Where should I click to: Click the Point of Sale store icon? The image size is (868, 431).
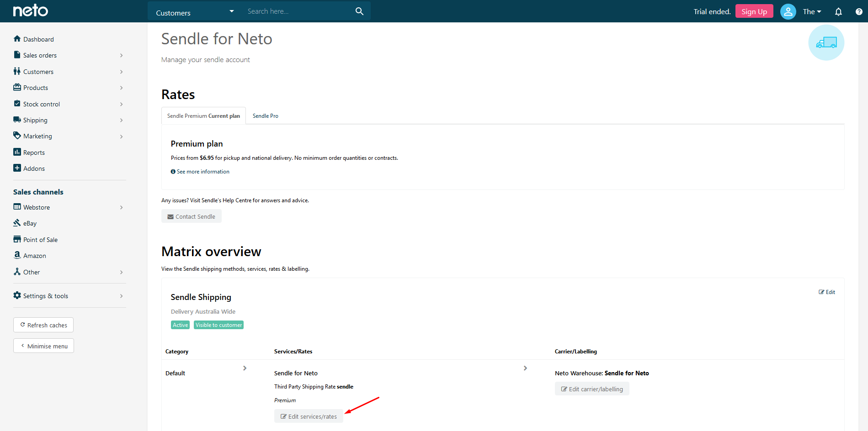pos(17,239)
